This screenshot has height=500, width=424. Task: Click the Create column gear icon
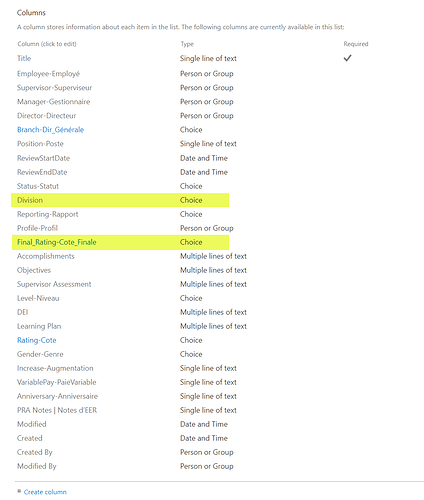(x=19, y=491)
